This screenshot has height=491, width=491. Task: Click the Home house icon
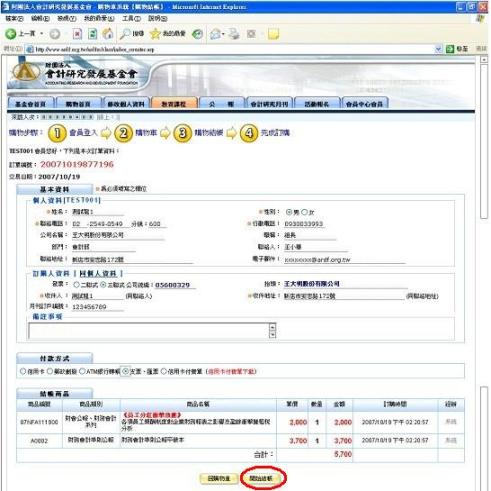pos(108,34)
